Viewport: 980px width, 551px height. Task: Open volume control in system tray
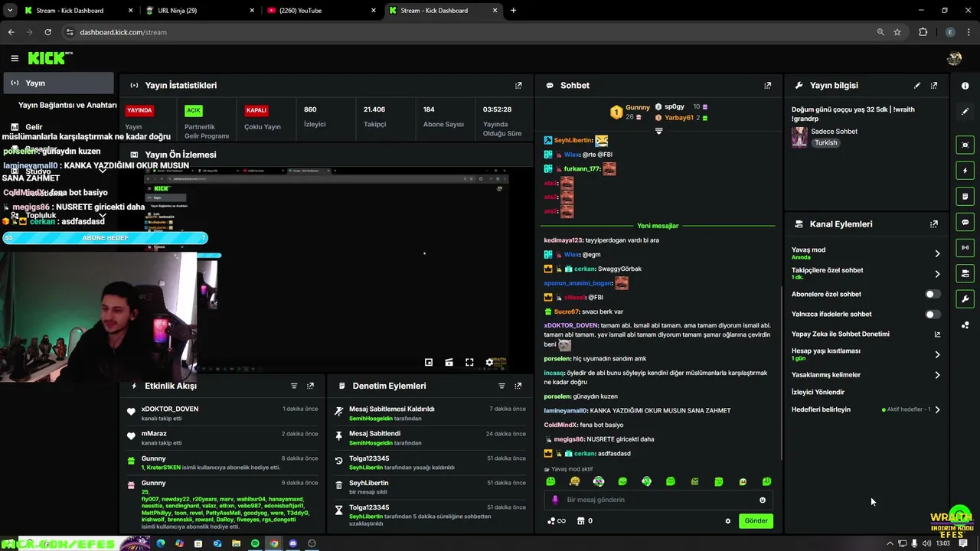coord(927,543)
